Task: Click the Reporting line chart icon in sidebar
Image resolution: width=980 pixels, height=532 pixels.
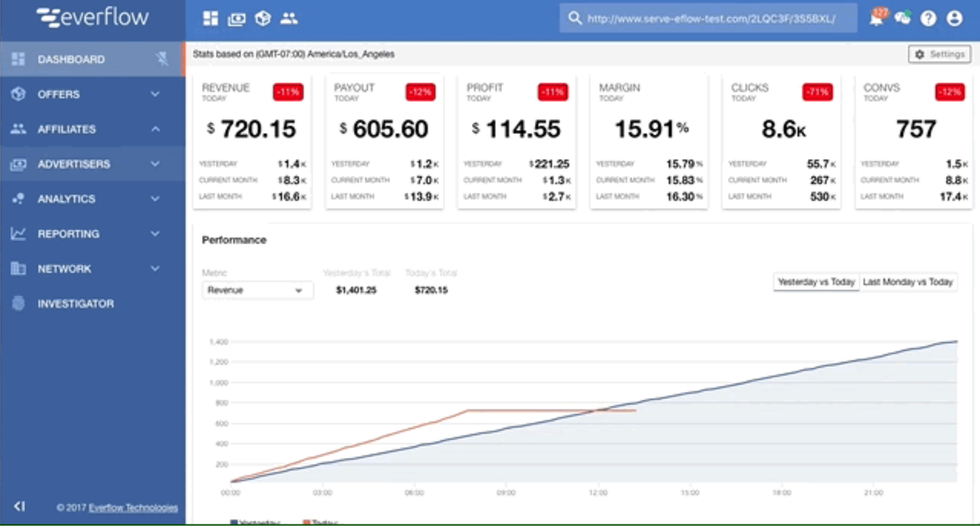Action: [x=18, y=234]
